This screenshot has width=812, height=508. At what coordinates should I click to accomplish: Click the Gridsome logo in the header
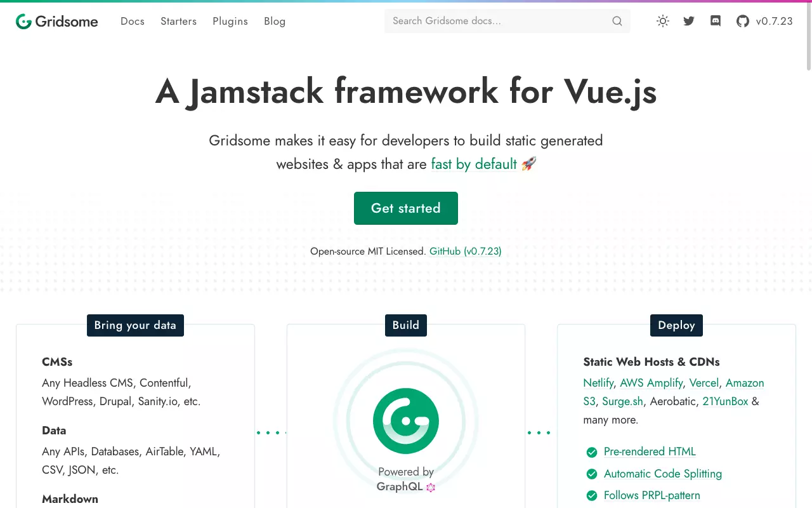tap(56, 22)
